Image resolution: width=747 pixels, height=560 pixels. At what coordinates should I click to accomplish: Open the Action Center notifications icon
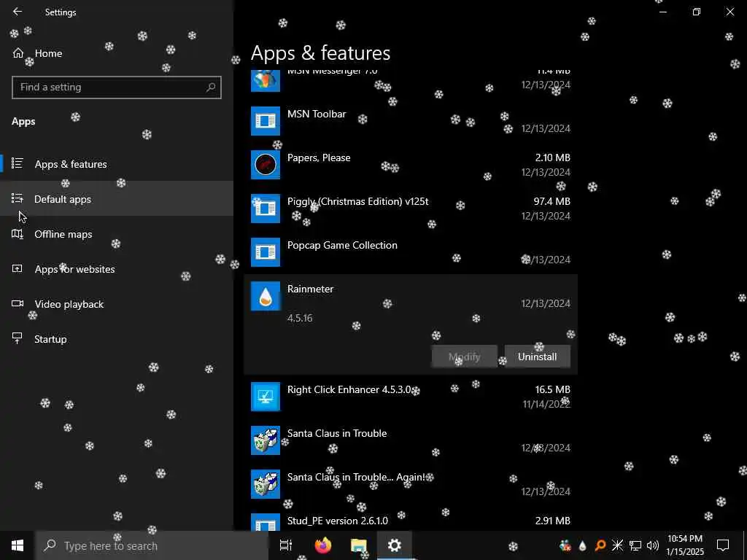tap(723, 545)
